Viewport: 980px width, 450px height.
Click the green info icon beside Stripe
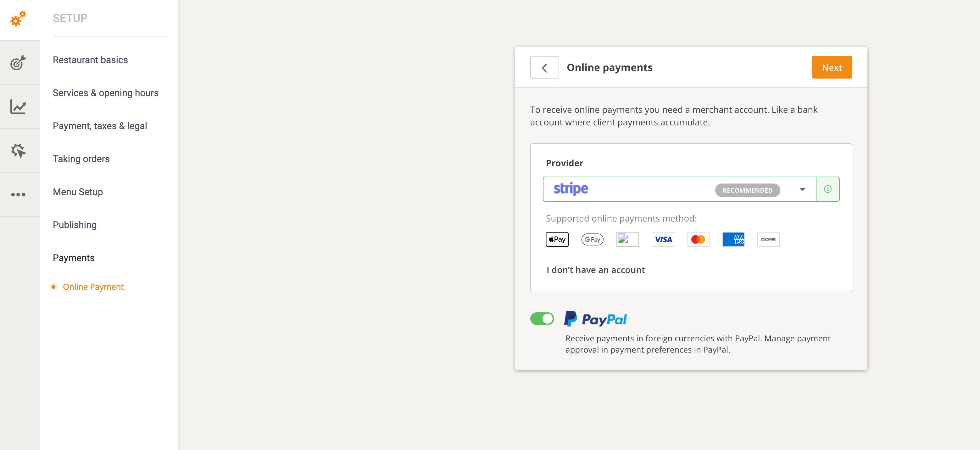pyautogui.click(x=828, y=189)
